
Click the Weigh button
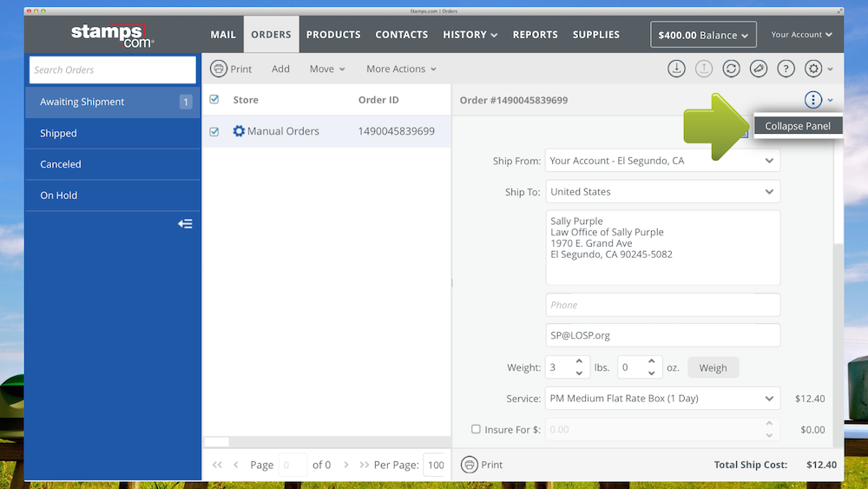[x=713, y=367]
